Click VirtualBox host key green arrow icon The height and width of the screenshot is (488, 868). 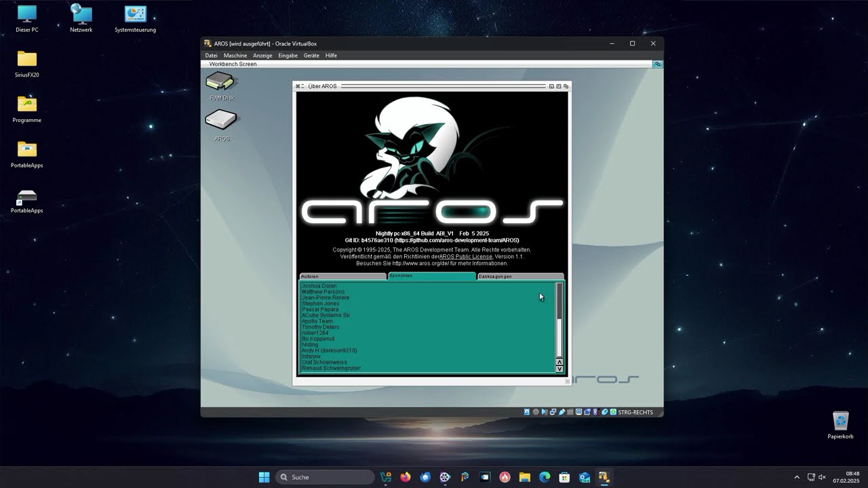click(613, 412)
